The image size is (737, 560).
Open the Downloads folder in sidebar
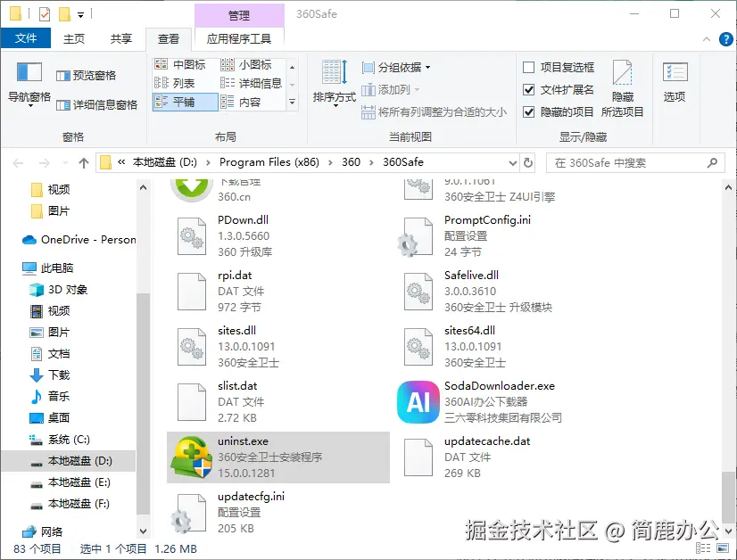point(50,375)
